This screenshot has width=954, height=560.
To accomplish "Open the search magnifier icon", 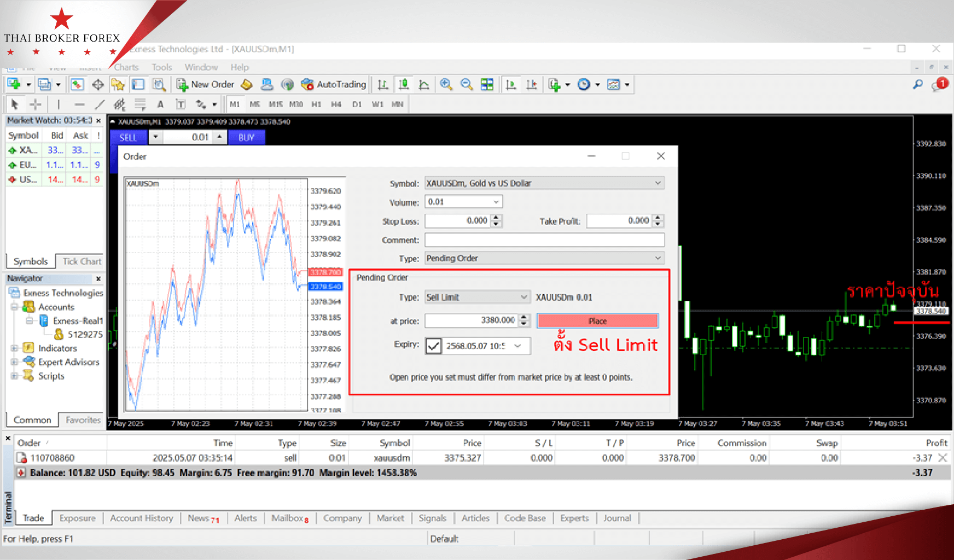I will [x=918, y=84].
